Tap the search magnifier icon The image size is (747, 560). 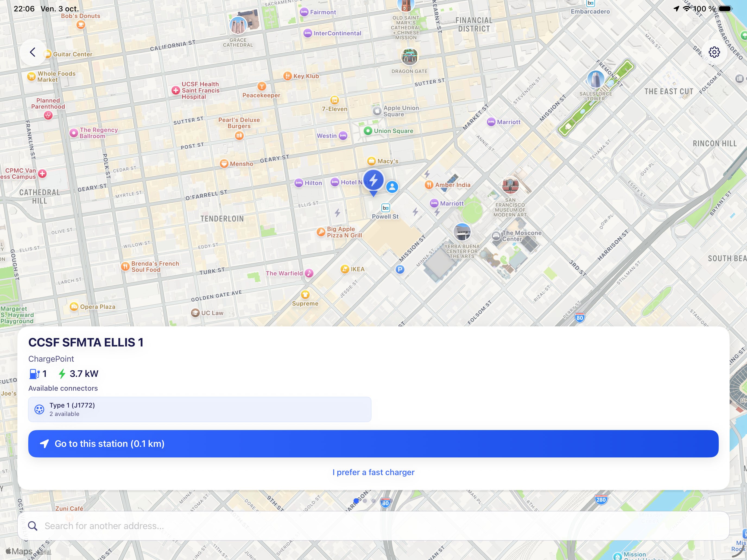[33, 526]
